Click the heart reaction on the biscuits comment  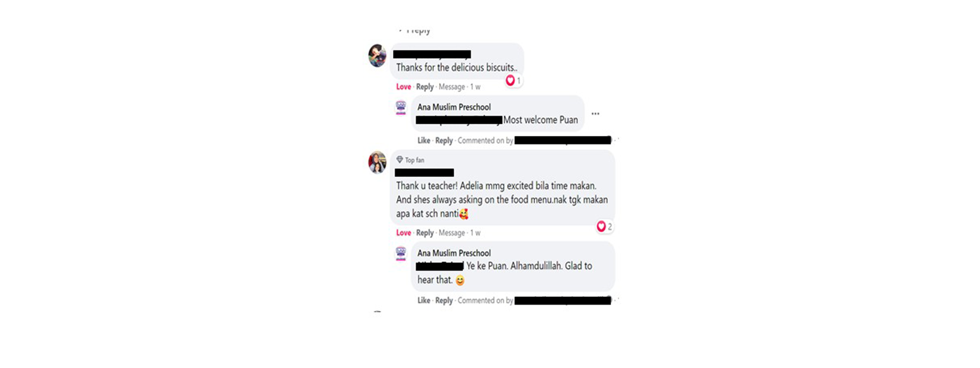(510, 80)
